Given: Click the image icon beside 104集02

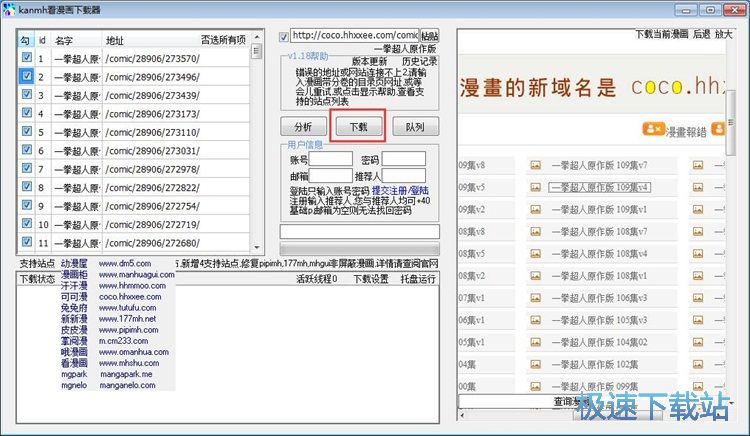Looking at the screenshot, I should pyautogui.click(x=535, y=342).
